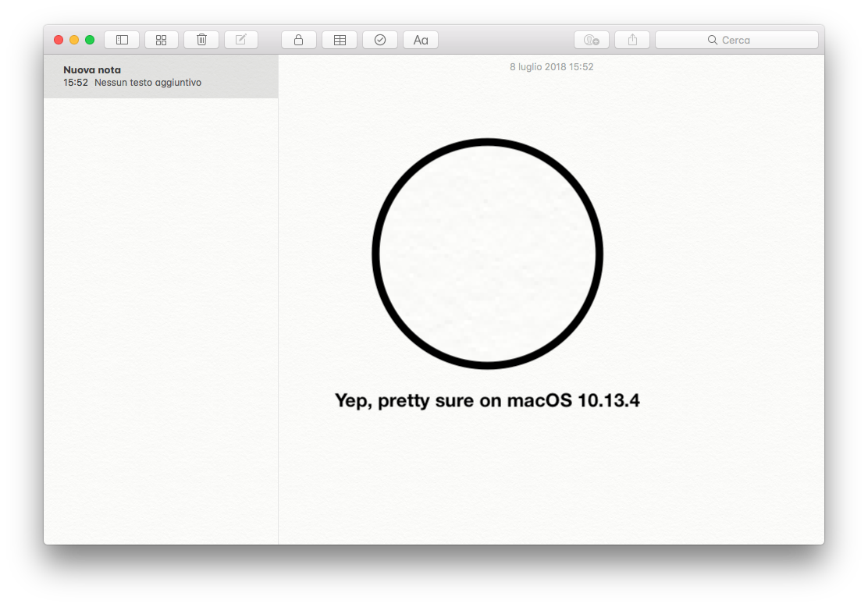
Task: Add people to this note
Action: [592, 40]
